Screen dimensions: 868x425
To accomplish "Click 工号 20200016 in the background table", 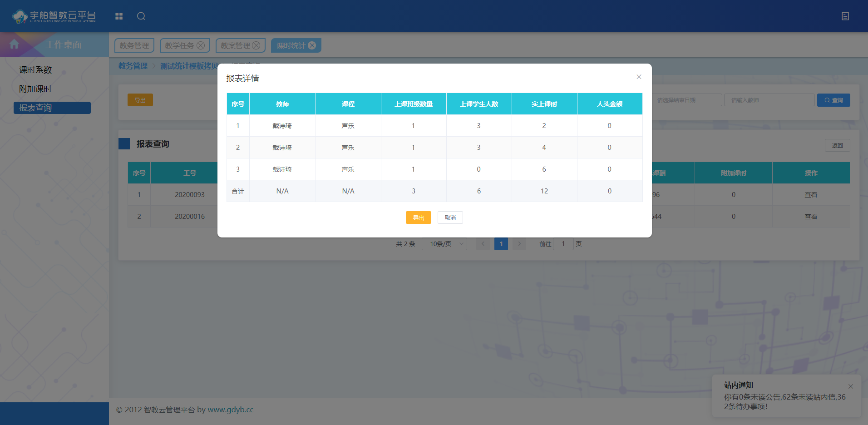I will [x=190, y=217].
